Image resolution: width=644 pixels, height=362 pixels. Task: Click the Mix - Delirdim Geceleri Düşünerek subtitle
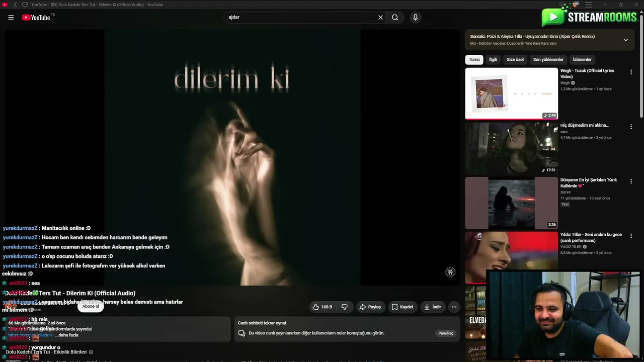513,44
